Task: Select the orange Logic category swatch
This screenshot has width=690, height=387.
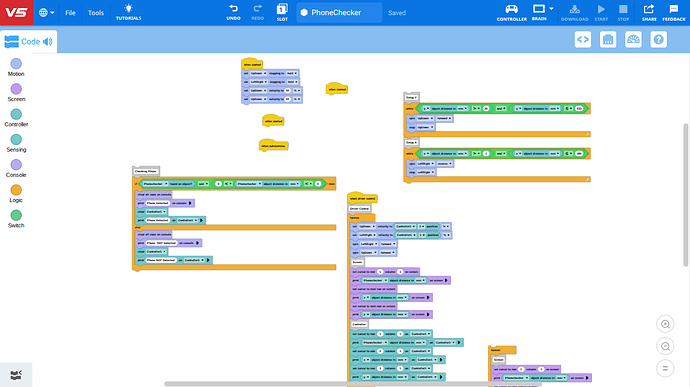Action: coord(16,190)
